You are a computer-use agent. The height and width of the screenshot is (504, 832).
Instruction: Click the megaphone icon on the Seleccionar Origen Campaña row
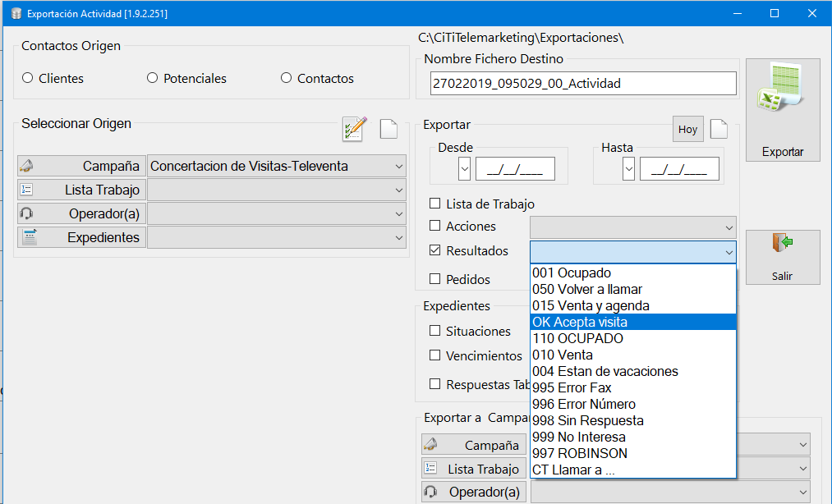coord(26,166)
